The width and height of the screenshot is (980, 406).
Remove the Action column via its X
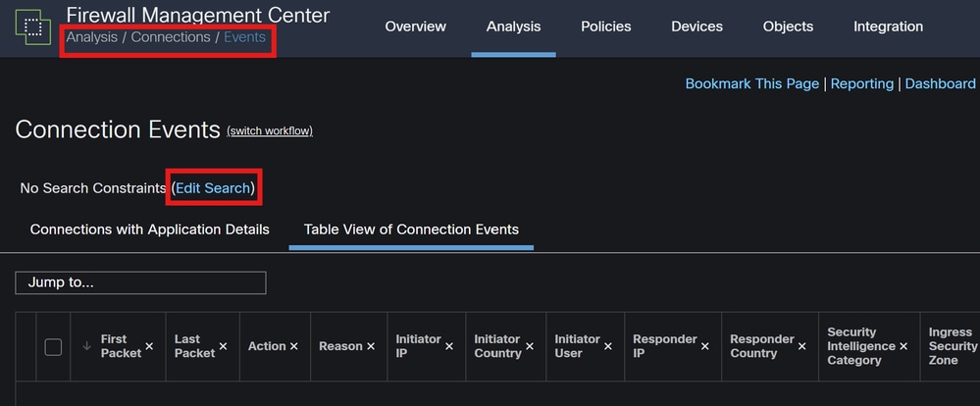point(293,346)
